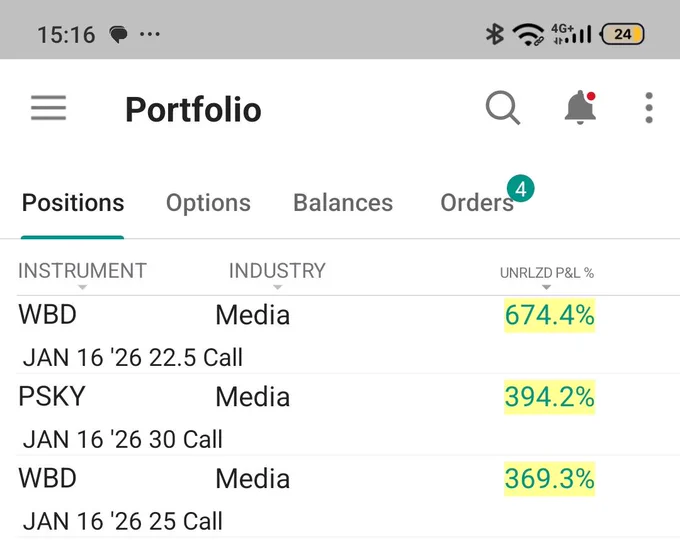Open notifications bell icon

(x=580, y=108)
